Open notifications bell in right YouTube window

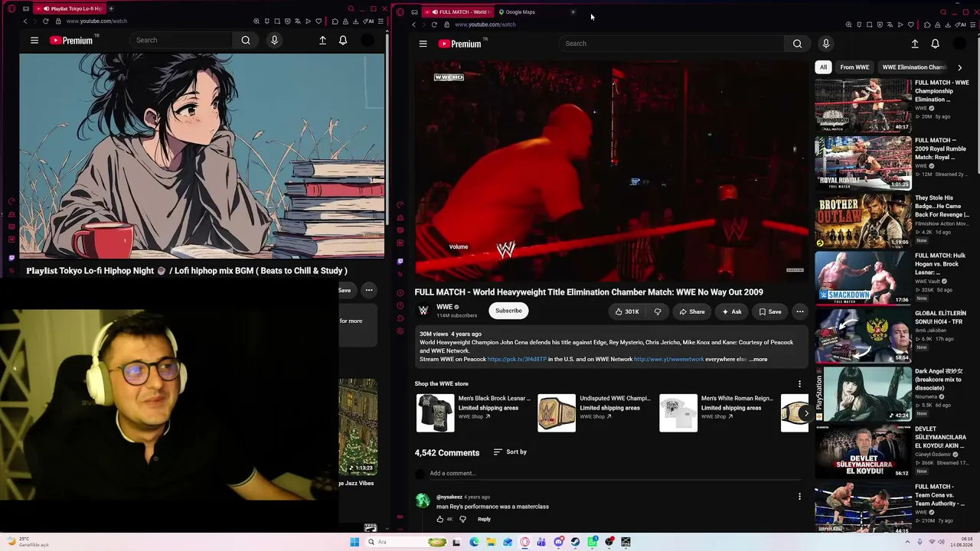click(935, 44)
